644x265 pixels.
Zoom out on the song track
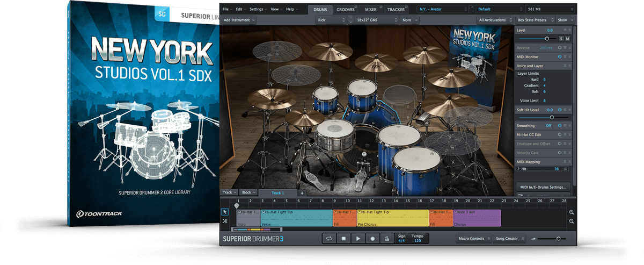coord(572,221)
